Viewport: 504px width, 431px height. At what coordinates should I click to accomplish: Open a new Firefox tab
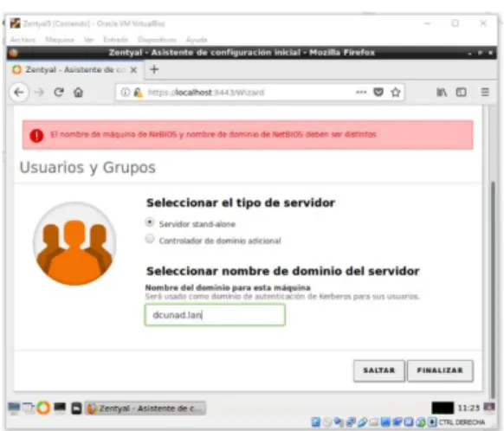tap(154, 69)
